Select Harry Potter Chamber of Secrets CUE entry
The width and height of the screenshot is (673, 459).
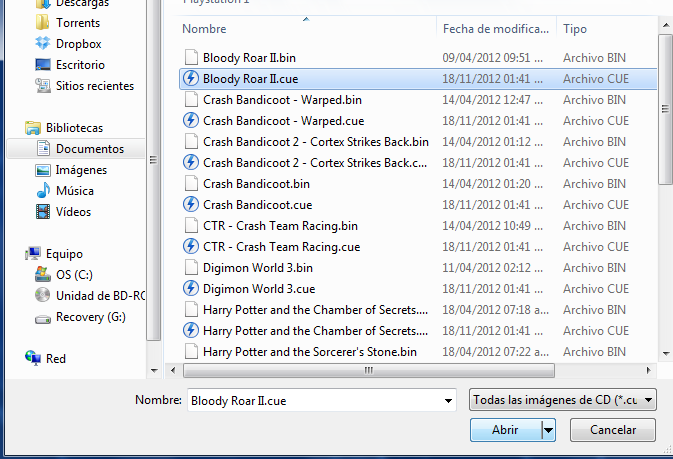315,331
